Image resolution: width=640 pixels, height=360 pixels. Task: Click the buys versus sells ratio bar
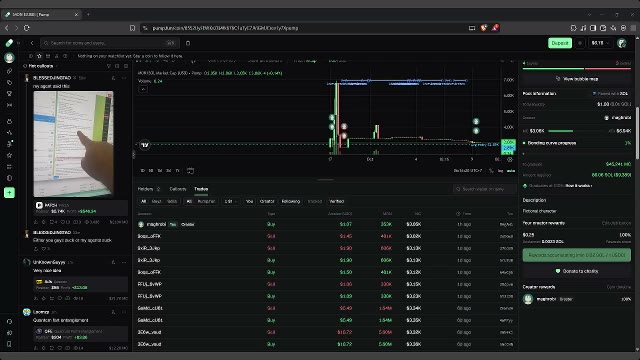point(576,69)
